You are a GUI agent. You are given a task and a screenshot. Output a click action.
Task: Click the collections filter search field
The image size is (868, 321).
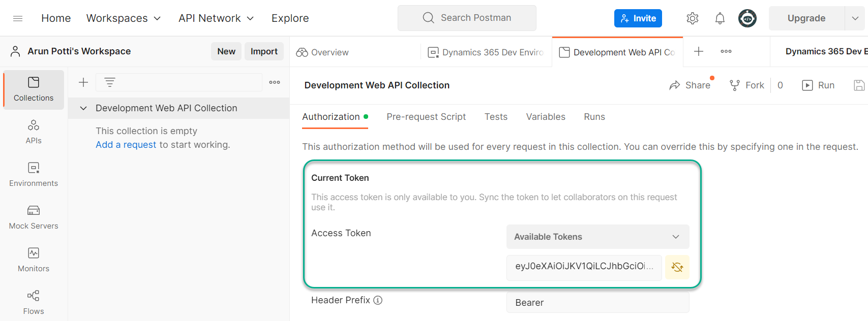pyautogui.click(x=179, y=82)
